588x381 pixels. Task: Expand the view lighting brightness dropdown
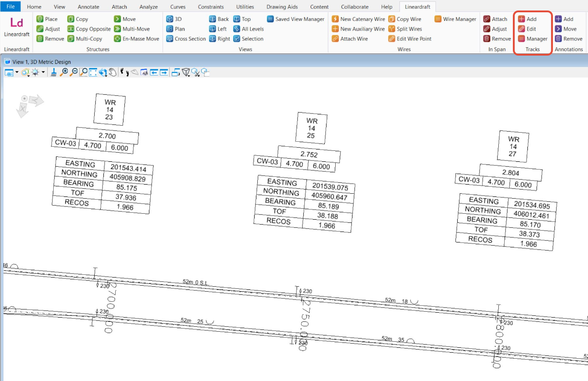tap(43, 72)
